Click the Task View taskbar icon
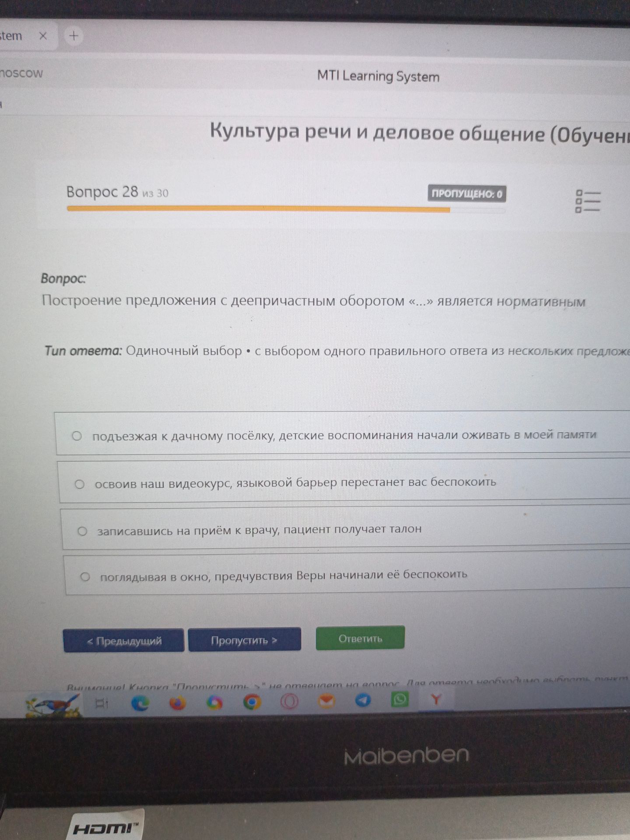630x840 pixels. click(x=102, y=704)
